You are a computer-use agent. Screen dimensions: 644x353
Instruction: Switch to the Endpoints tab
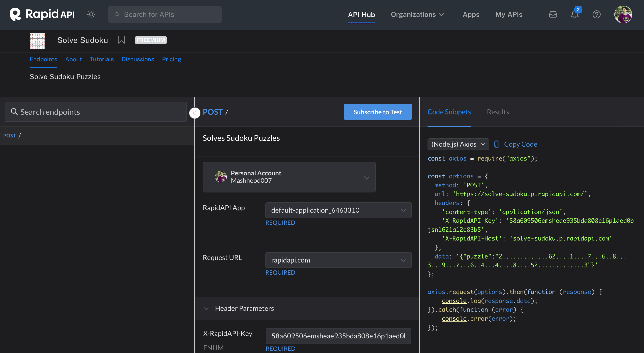pos(43,59)
